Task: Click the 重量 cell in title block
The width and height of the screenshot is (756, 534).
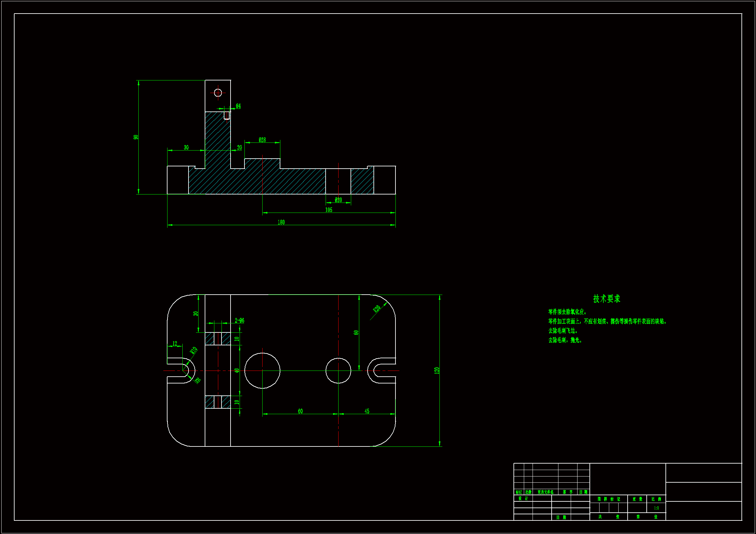Action: coord(637,499)
